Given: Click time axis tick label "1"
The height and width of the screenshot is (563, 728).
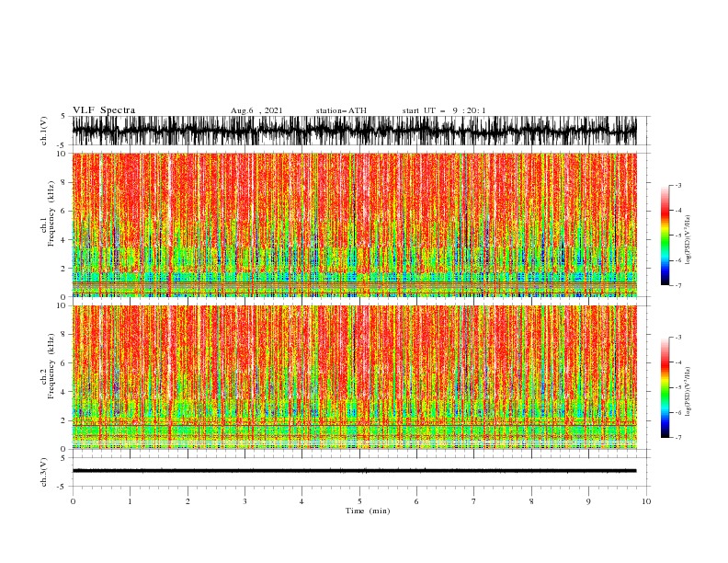Looking at the screenshot, I should 130,501.
